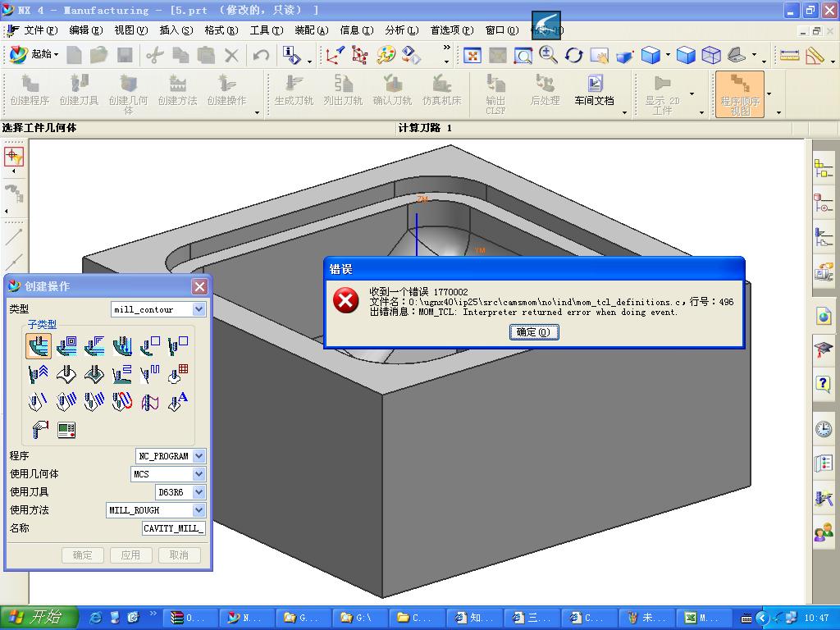Screen dimensions: 840x630
Task: Click the 名称 CAVITY_MILL_ input field
Action: pos(174,528)
